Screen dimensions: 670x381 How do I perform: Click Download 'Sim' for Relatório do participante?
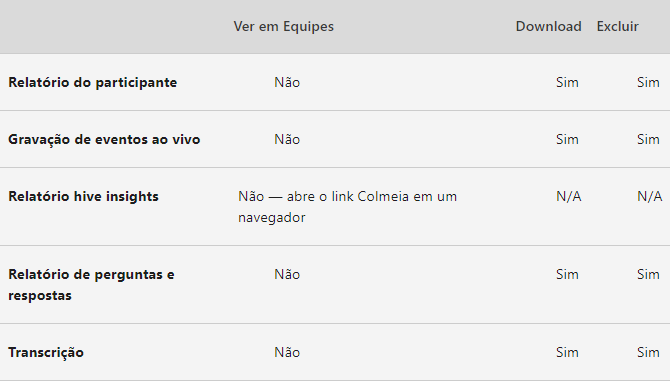567,82
